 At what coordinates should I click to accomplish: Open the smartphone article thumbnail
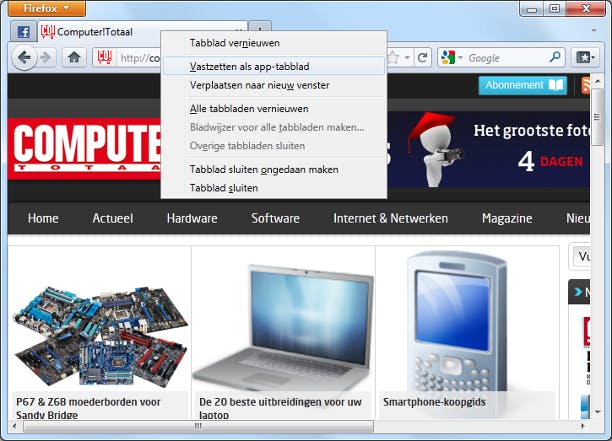[457, 324]
